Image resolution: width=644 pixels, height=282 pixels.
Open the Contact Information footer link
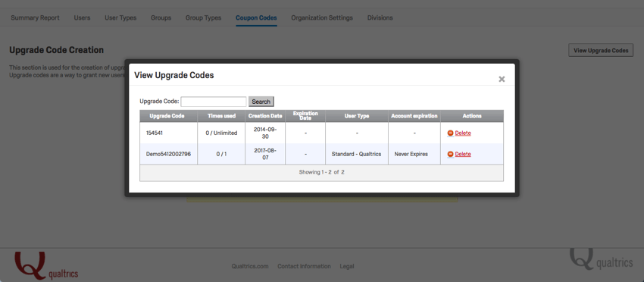[304, 266]
